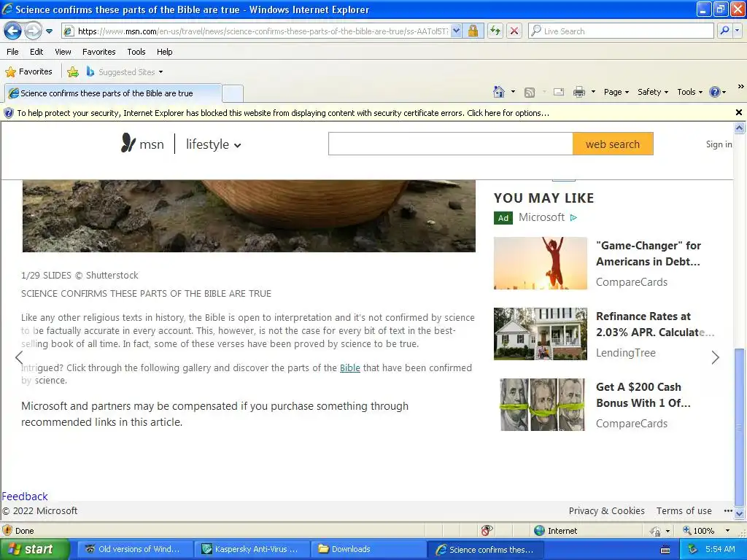Open the Tools menu in menu bar

pos(136,52)
